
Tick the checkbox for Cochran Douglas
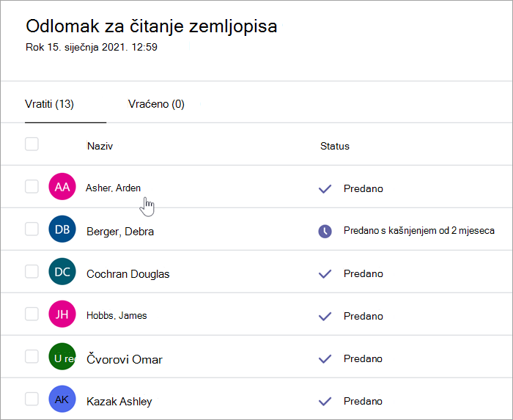32,271
